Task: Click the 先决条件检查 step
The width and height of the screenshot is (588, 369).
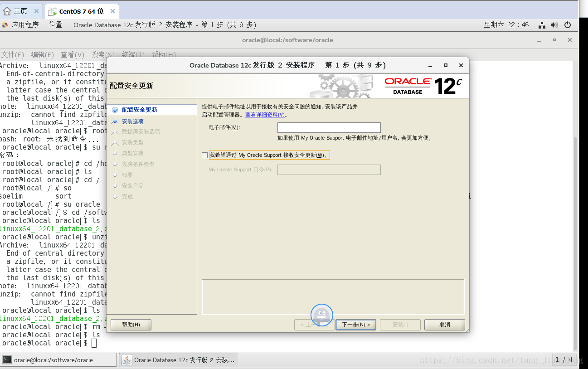Action: pos(138,164)
